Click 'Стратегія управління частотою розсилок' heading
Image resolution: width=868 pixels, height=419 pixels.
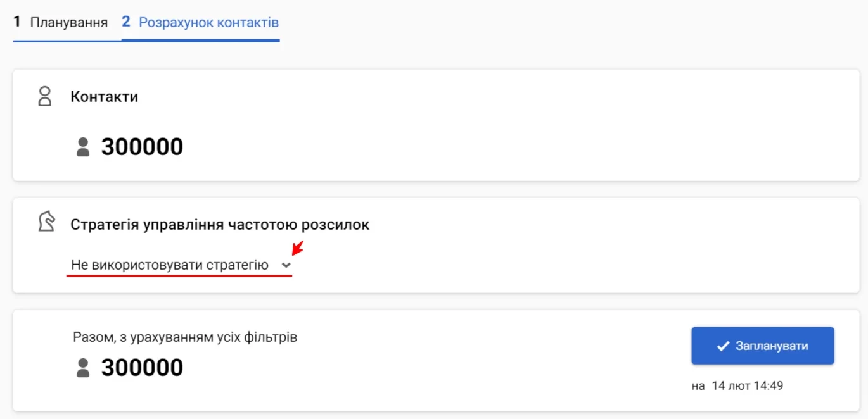220,225
